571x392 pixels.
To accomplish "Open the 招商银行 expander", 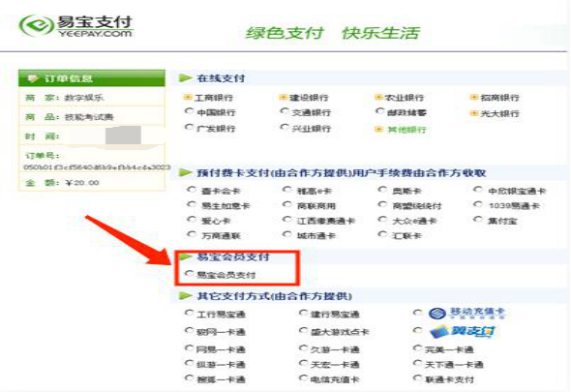I will [x=474, y=97].
